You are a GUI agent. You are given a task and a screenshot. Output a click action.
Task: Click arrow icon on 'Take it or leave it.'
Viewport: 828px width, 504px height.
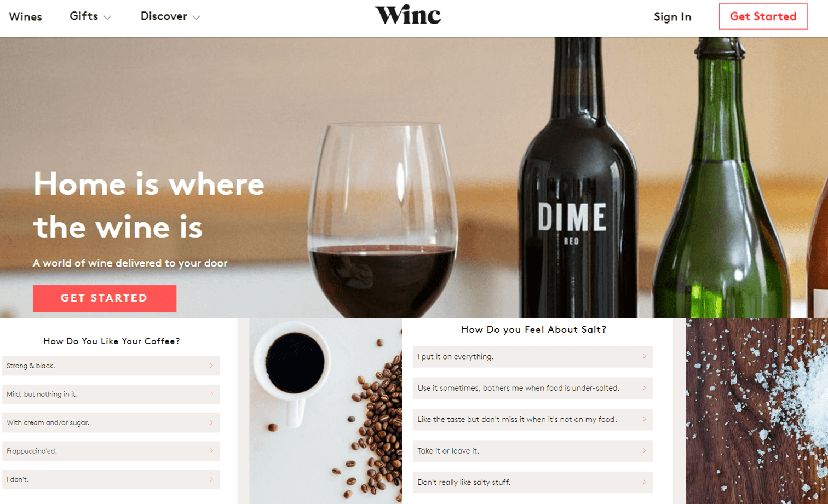[644, 451]
